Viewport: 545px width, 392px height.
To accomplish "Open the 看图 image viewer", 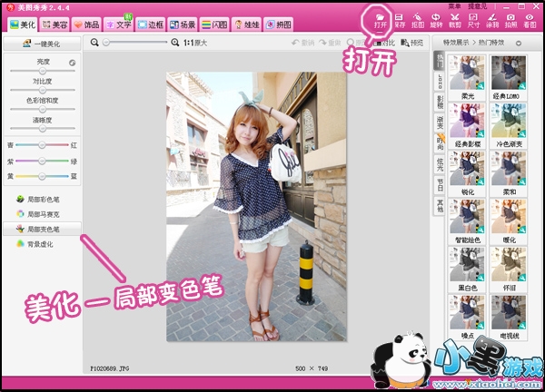I will point(530,21).
